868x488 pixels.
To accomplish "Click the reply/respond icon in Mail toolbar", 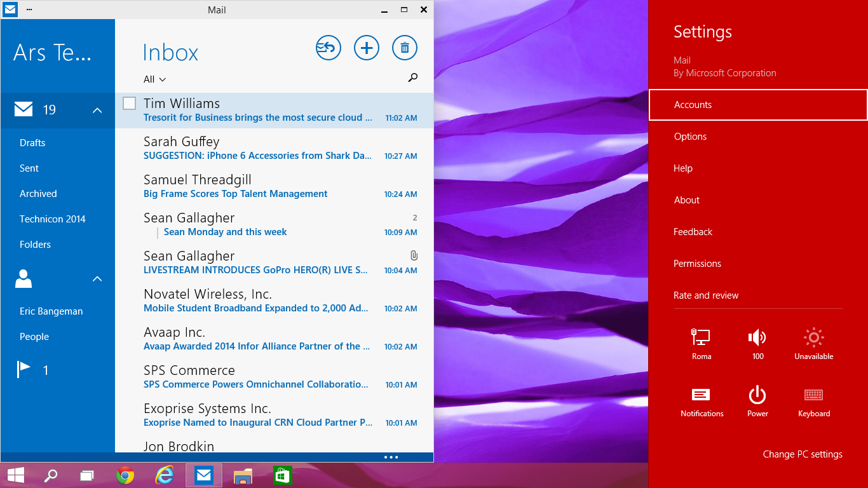I will [x=329, y=48].
